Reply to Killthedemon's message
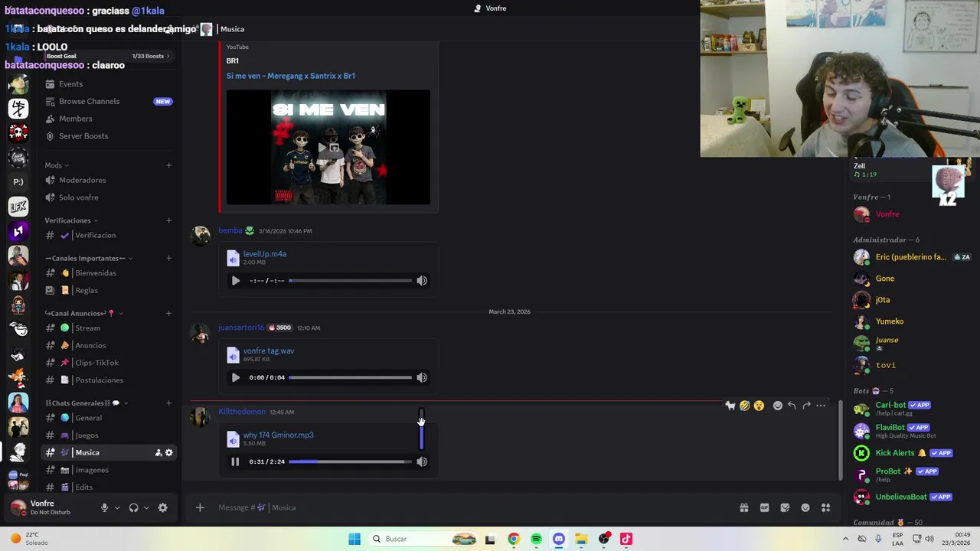The width and height of the screenshot is (980, 551). tap(792, 406)
